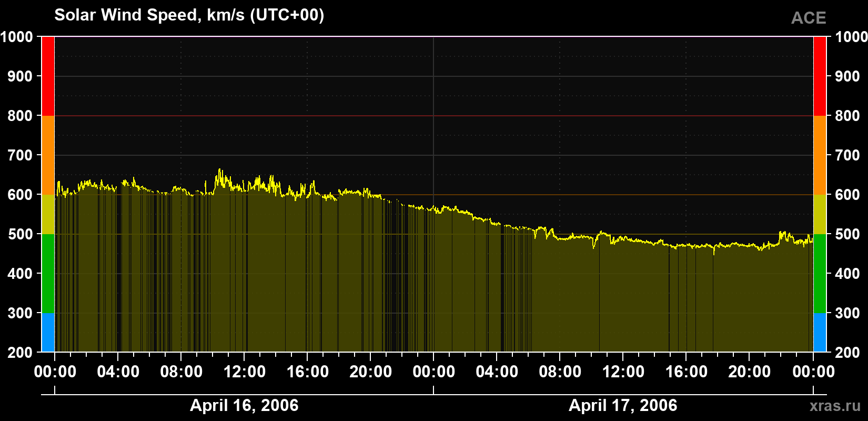Click the orange band on the left color scale

point(48,155)
